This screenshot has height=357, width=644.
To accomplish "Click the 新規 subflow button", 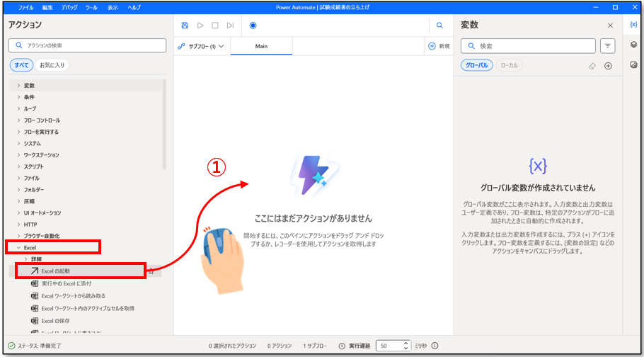I will point(439,46).
